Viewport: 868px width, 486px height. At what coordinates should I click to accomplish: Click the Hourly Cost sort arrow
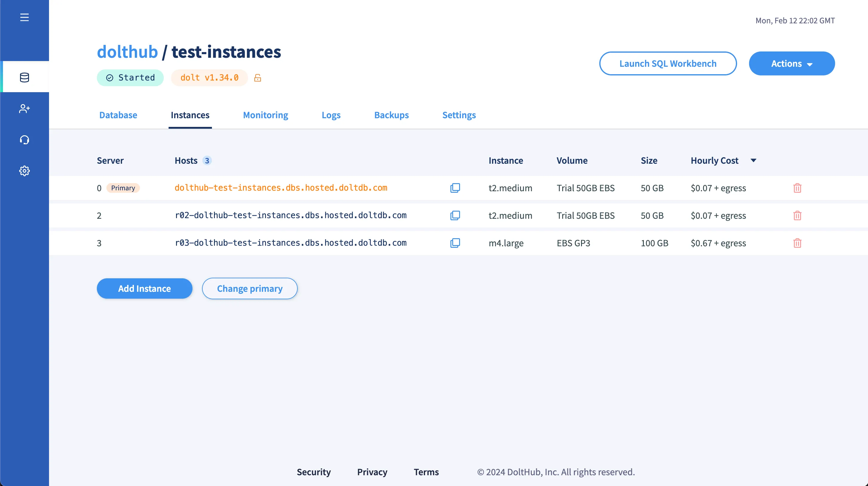(754, 160)
